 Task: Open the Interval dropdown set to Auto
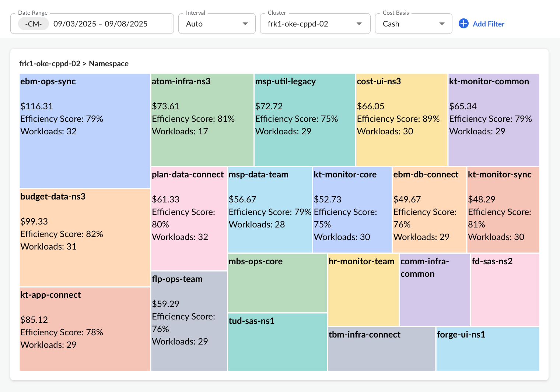point(217,24)
